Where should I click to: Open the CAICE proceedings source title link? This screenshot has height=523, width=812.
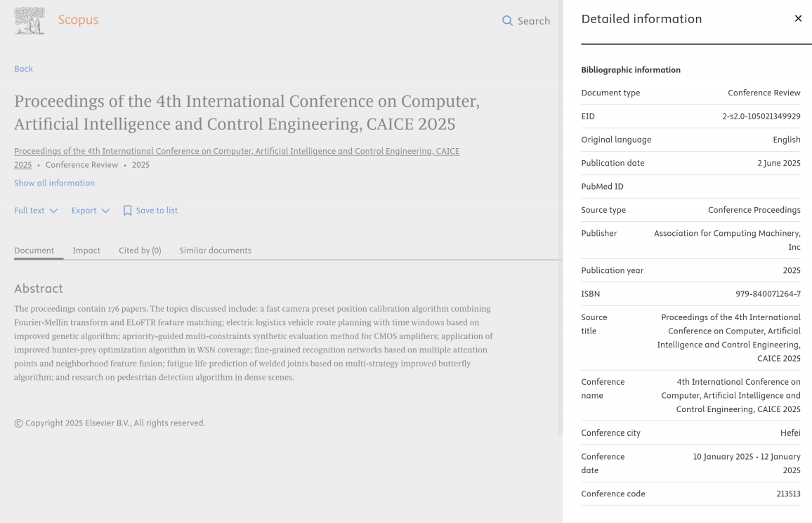tap(236, 152)
